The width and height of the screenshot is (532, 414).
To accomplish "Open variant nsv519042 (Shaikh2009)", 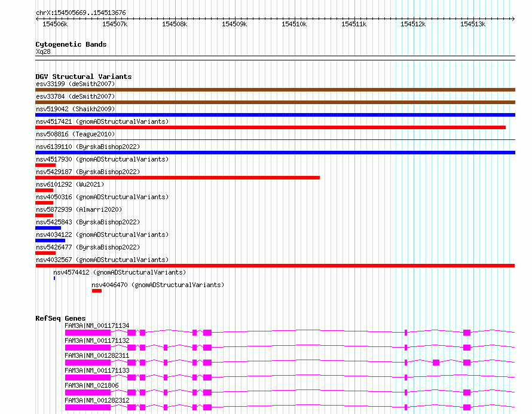I will (x=75, y=109).
